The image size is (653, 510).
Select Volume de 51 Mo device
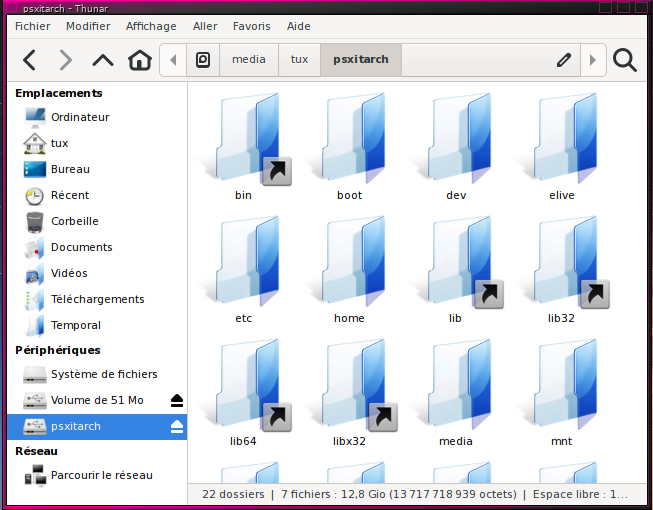click(x=97, y=401)
